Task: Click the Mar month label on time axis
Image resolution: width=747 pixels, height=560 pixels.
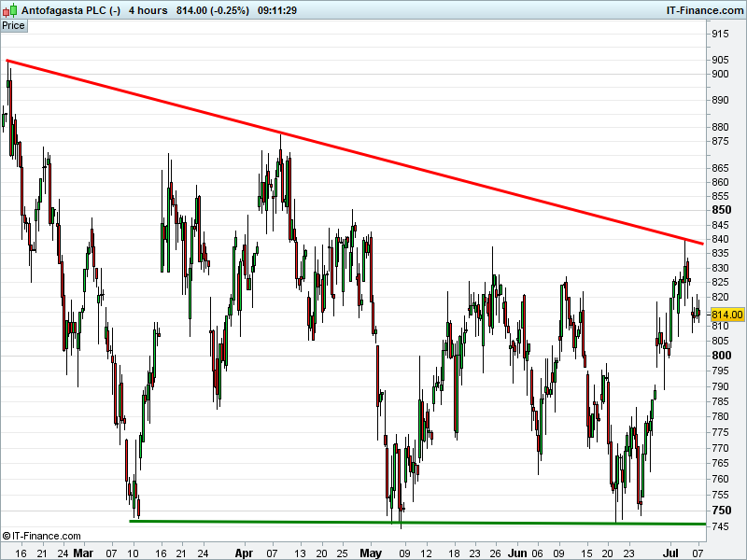Action: [83, 553]
